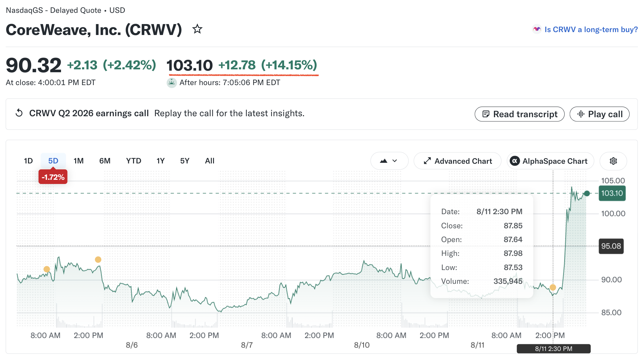Click the 8/10 date axis label
This screenshot has width=644, height=358.
362,345
